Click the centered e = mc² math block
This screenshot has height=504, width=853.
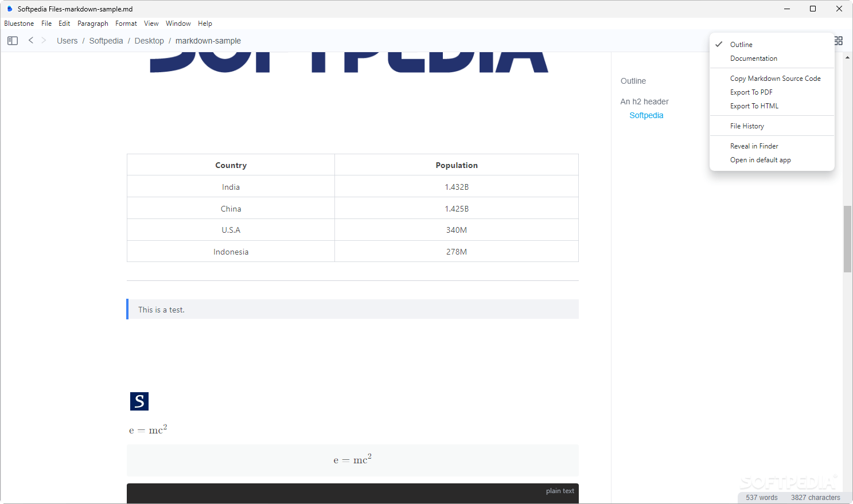click(352, 460)
